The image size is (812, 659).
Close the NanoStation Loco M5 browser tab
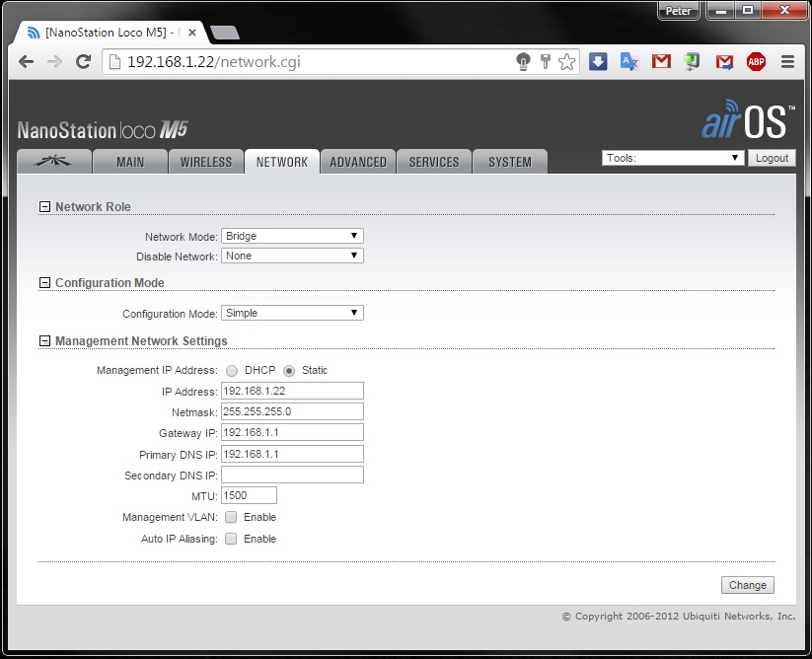(x=191, y=33)
